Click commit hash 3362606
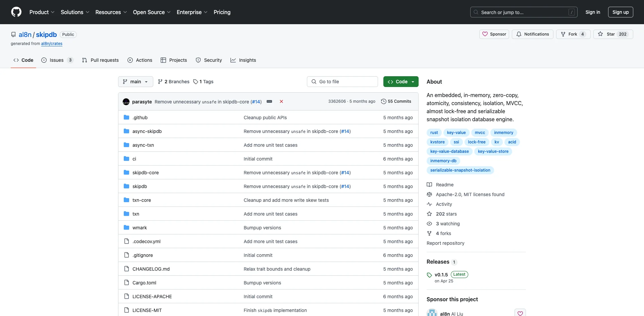 pyautogui.click(x=337, y=101)
